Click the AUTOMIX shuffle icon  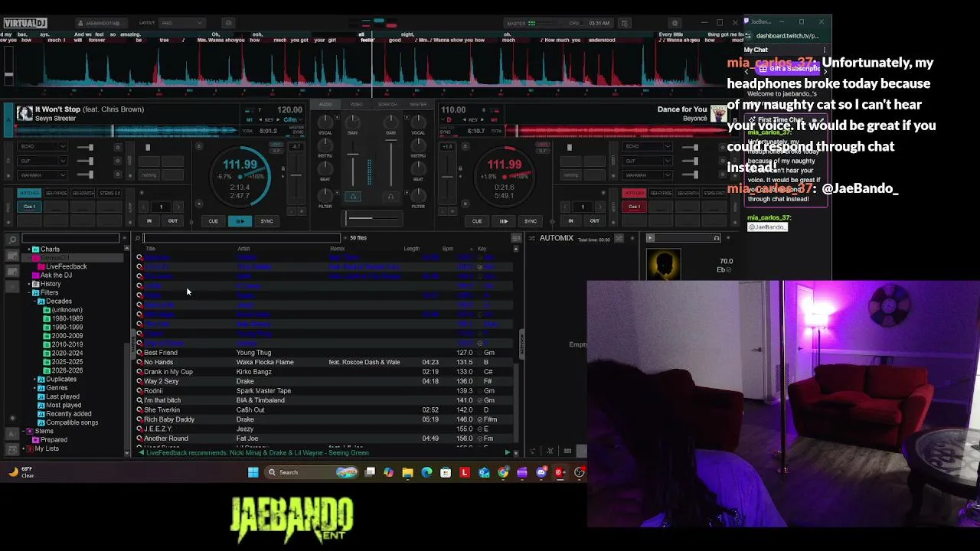[x=619, y=238]
